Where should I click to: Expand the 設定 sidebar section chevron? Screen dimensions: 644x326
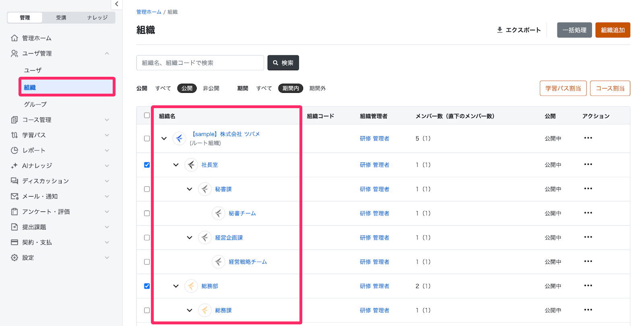point(107,258)
